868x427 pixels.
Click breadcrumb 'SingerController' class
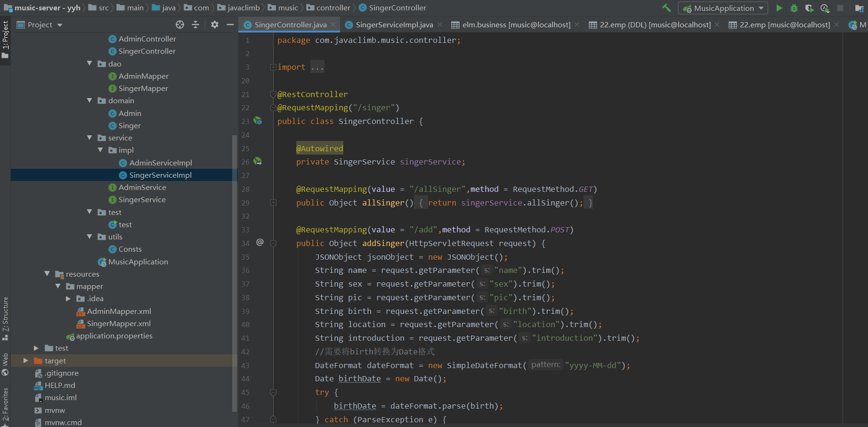(397, 8)
